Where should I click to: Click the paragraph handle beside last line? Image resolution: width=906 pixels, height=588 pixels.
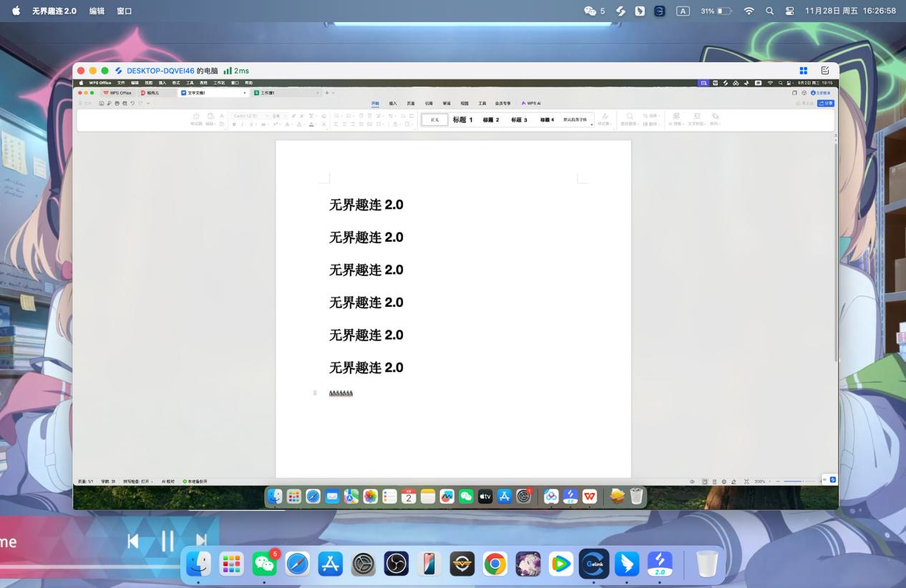tap(315, 393)
